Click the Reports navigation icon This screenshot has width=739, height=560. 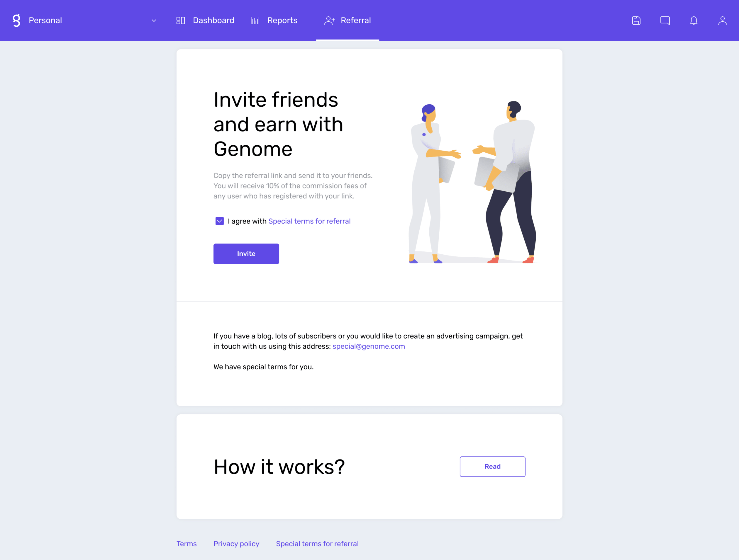coord(255,20)
